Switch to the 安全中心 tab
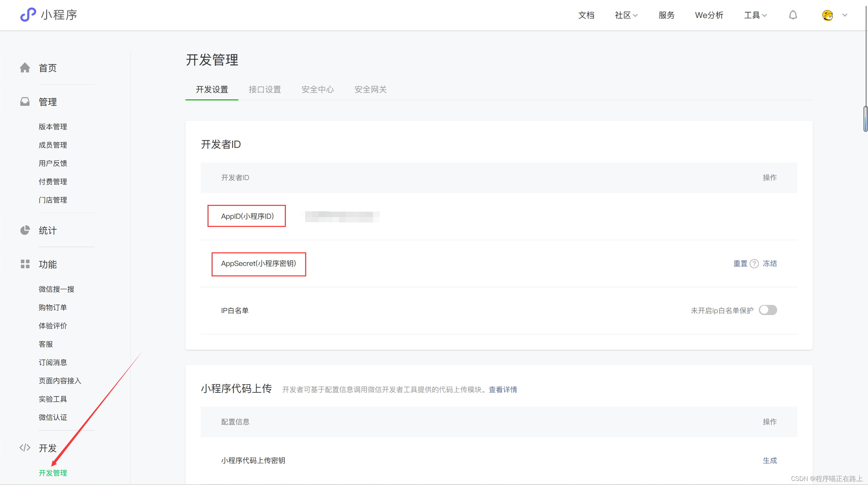868x485 pixels. pyautogui.click(x=317, y=90)
